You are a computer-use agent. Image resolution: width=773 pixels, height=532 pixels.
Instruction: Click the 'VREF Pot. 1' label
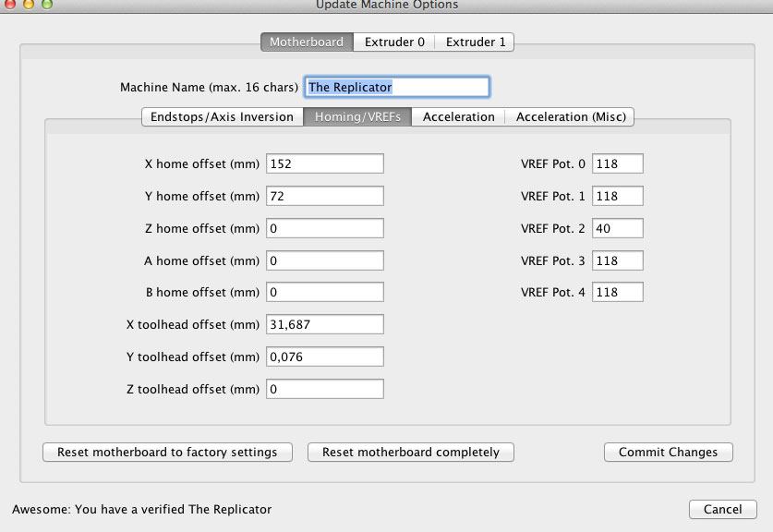552,197
